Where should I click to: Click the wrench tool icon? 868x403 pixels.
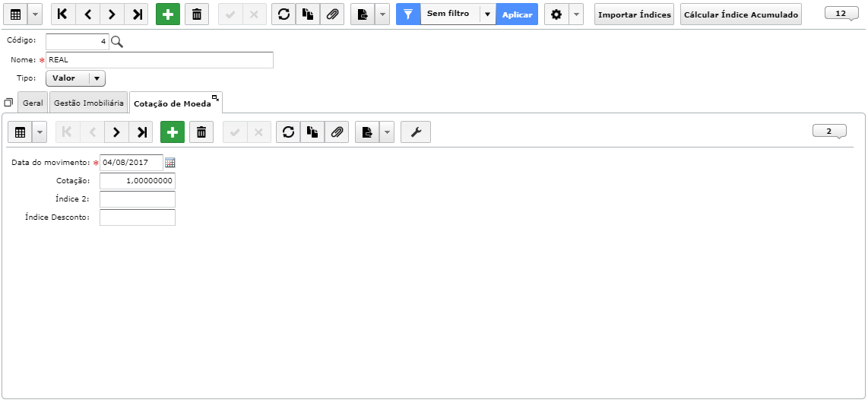[416, 132]
